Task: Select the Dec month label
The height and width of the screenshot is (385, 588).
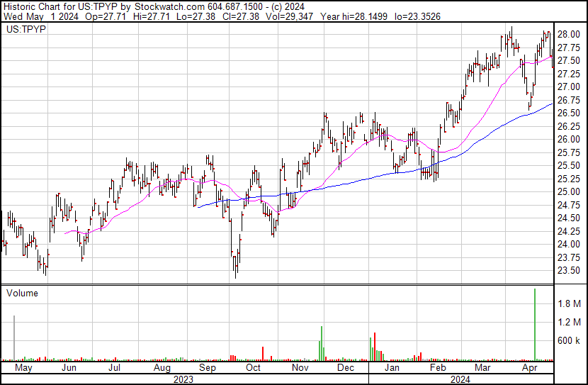Action: point(346,368)
